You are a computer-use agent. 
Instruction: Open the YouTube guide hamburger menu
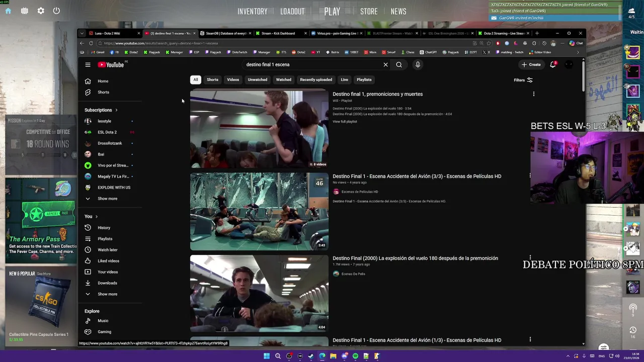tap(88, 65)
